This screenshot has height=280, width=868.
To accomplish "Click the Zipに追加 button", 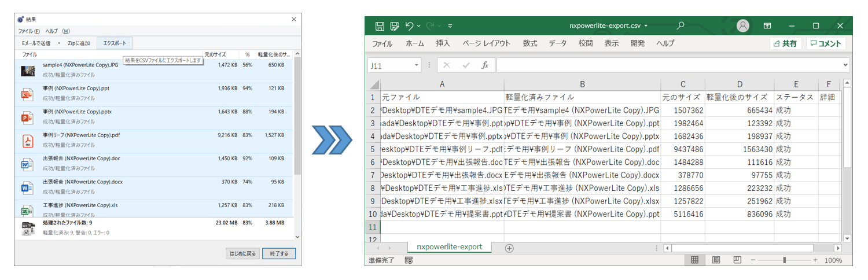I will [79, 43].
